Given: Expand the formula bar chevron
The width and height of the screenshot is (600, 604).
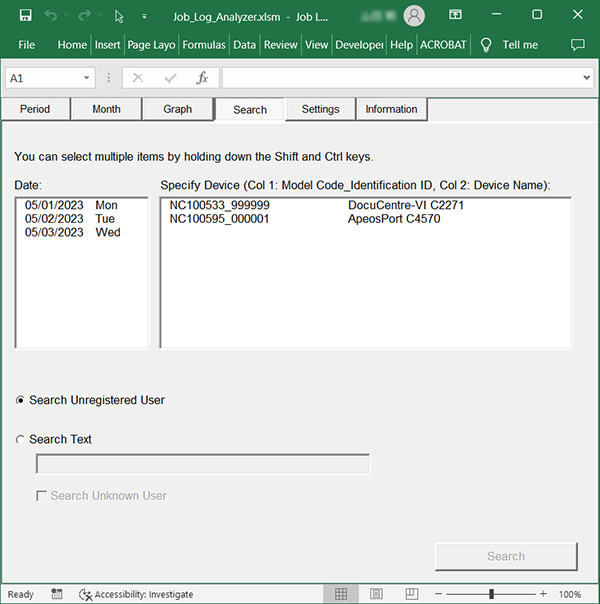Looking at the screenshot, I should click(x=587, y=78).
